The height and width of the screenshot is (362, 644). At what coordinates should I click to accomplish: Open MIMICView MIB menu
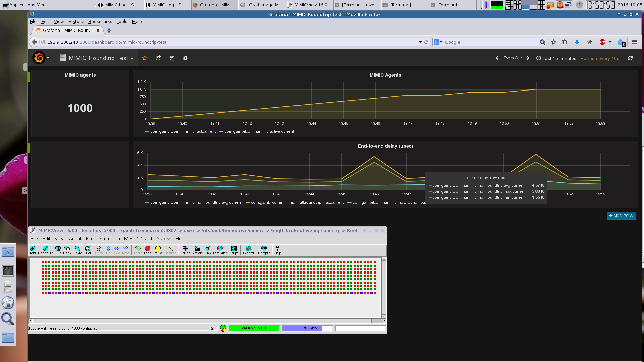coord(128,239)
